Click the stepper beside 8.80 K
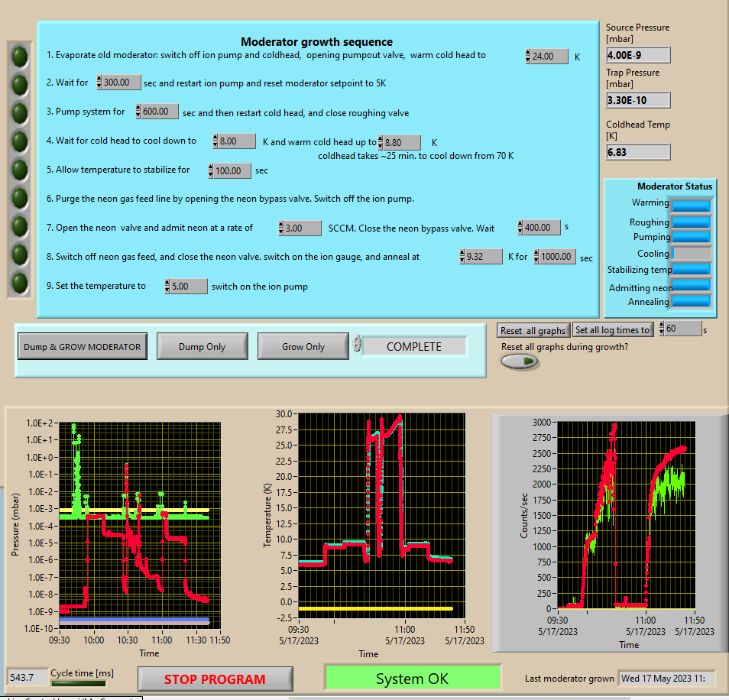 tap(381, 142)
